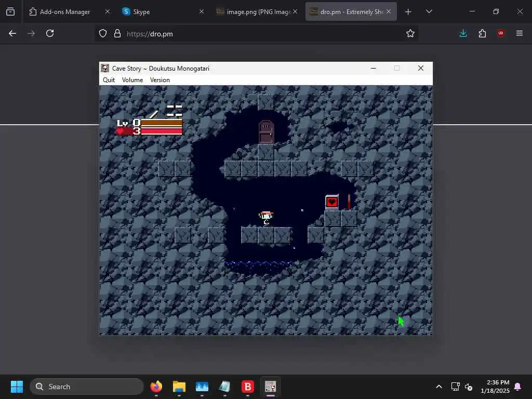Image resolution: width=532 pixels, height=399 pixels.
Task: Minimize the Cave Story window
Action: pos(374,68)
